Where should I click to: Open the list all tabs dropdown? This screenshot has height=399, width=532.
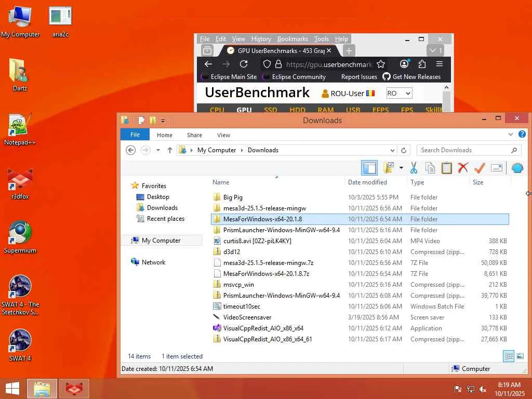pos(435,50)
